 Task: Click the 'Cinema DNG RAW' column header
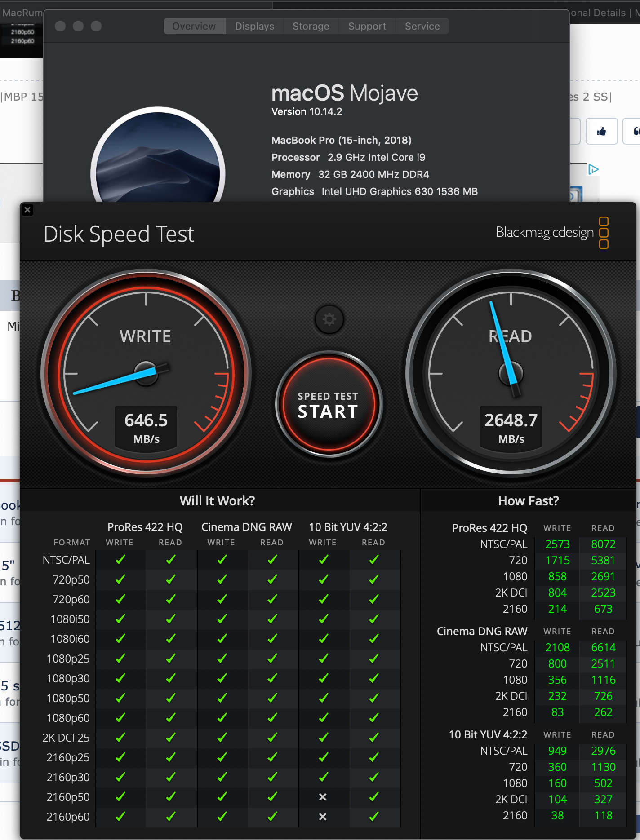point(247,527)
